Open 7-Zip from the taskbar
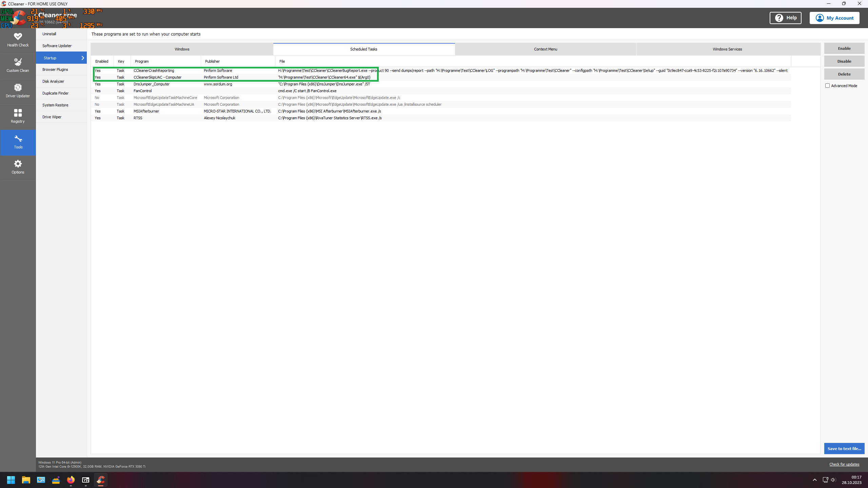Viewport: 868px width, 488px height. 86,480
